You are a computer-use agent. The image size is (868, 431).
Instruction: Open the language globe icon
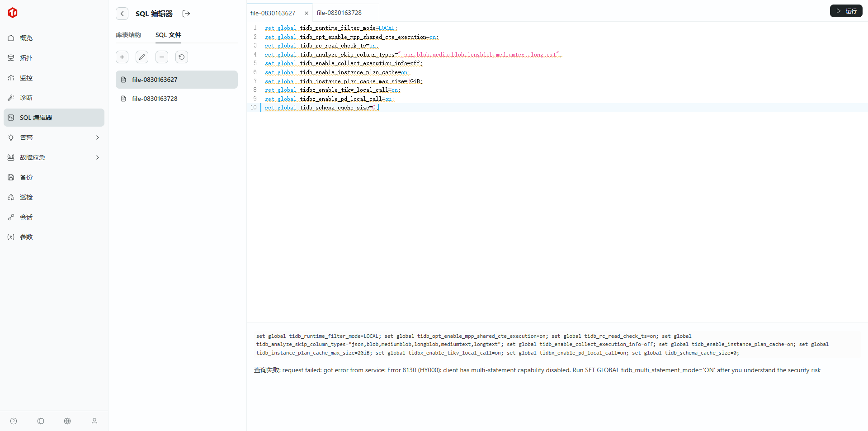click(67, 421)
